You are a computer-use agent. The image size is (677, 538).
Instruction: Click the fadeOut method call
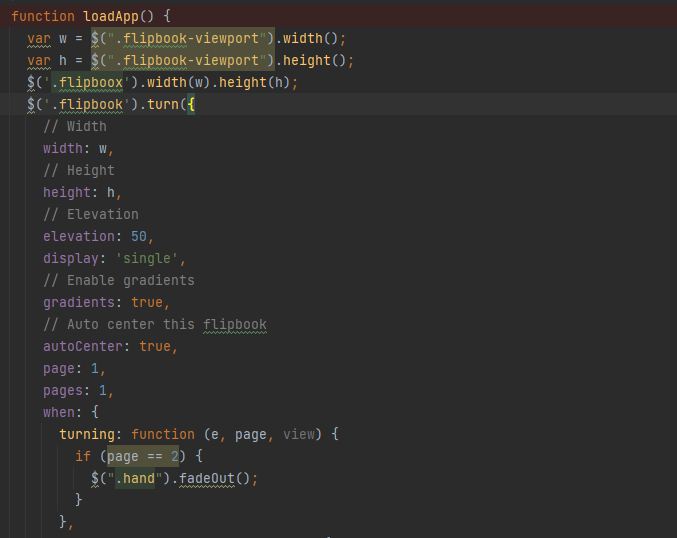click(205, 478)
